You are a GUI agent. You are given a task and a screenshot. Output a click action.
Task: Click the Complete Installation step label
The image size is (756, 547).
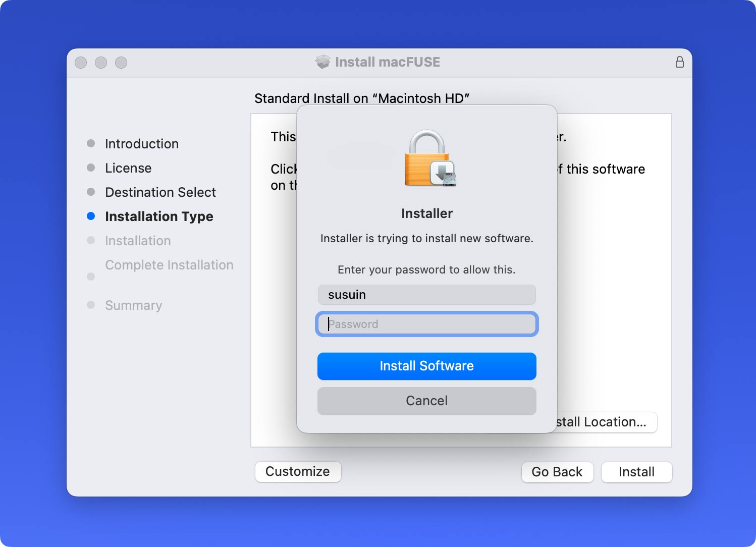[169, 265]
